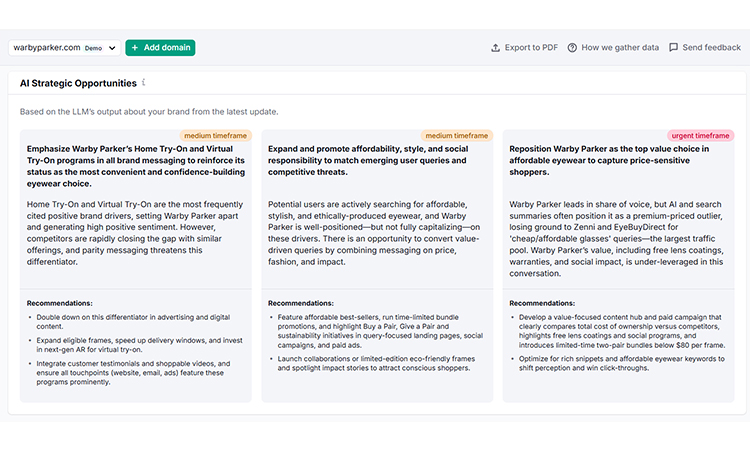Click the AI Strategic Opportunities heading
The image size is (750, 450).
78,83
